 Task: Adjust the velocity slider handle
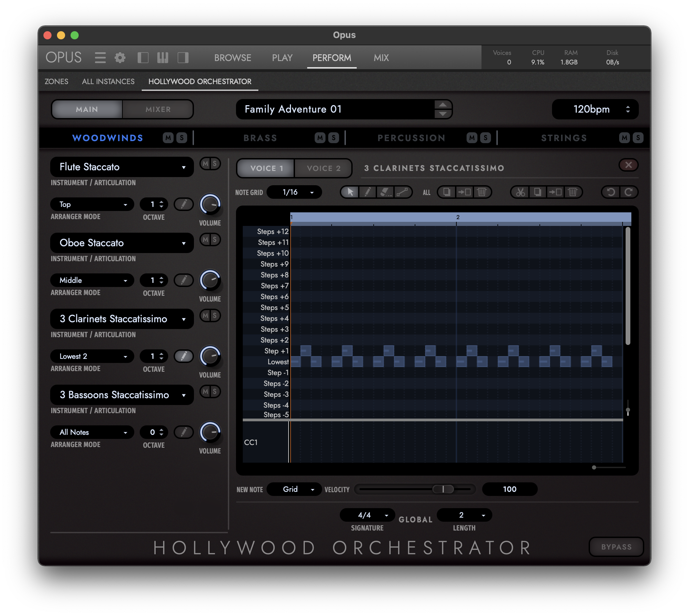443,489
